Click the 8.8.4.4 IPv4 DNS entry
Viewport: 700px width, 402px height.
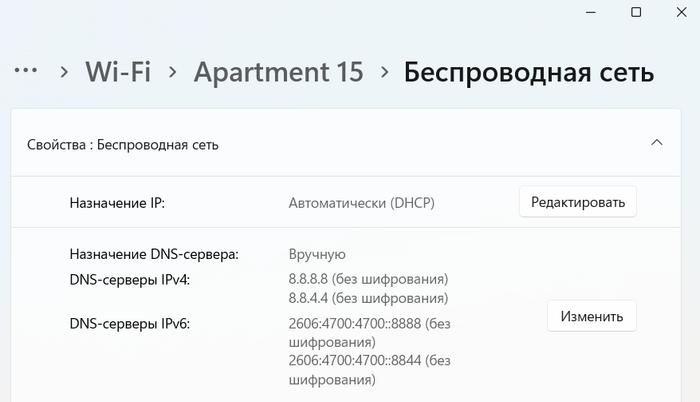click(x=368, y=298)
